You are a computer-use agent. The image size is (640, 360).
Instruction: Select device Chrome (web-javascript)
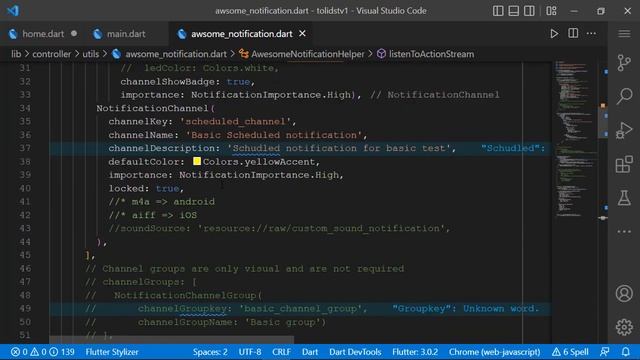[x=494, y=352]
